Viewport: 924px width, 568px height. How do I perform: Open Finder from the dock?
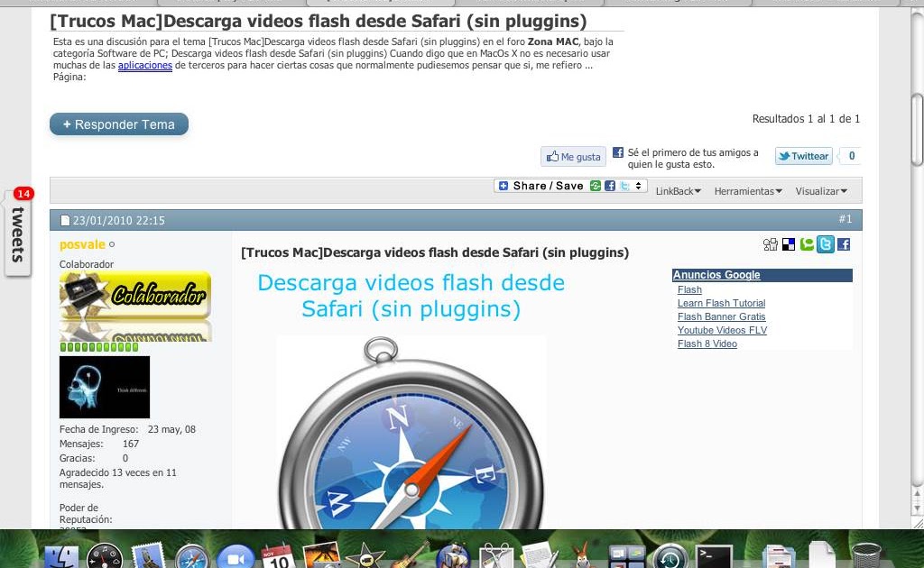tap(62, 557)
